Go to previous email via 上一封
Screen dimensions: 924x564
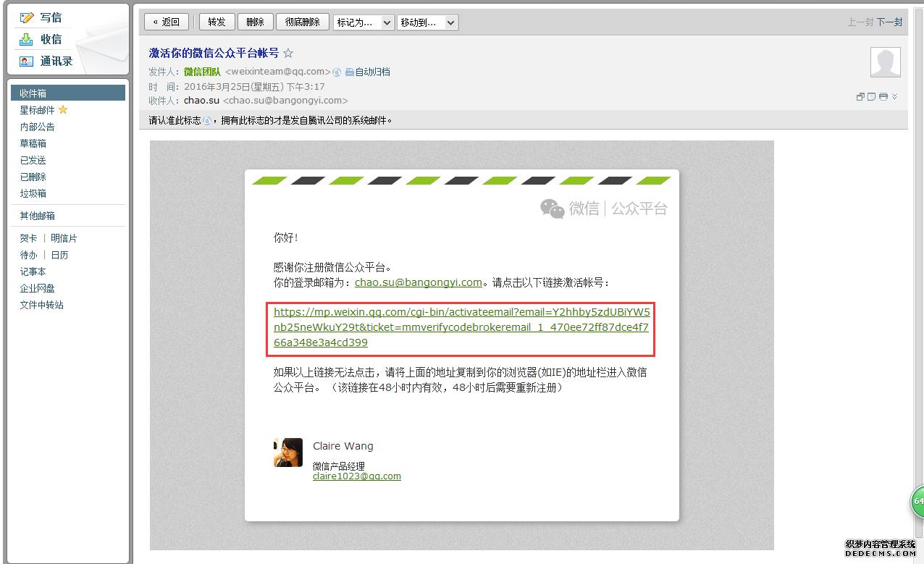pos(860,22)
